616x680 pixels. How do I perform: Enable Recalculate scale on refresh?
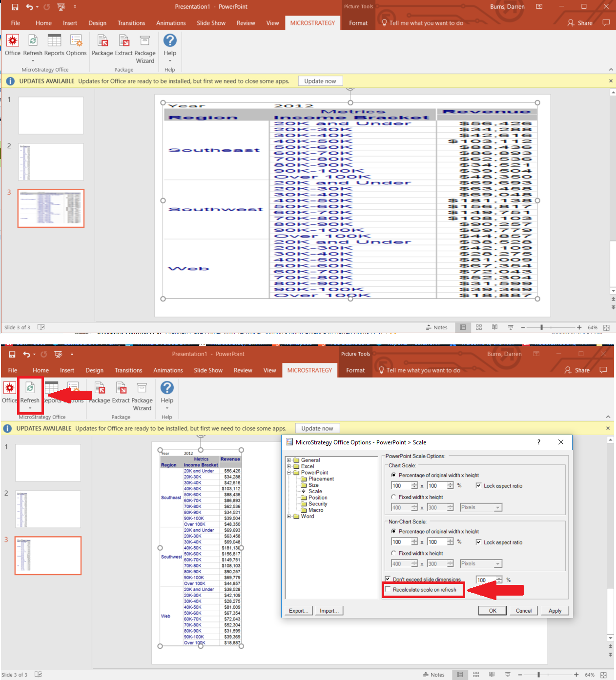click(388, 590)
